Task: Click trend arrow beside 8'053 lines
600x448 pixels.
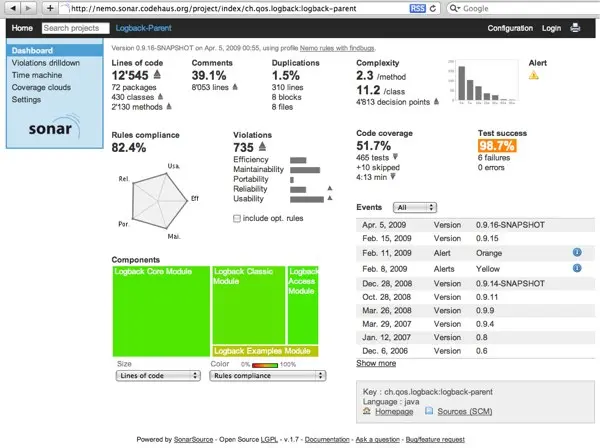Action: [235, 87]
